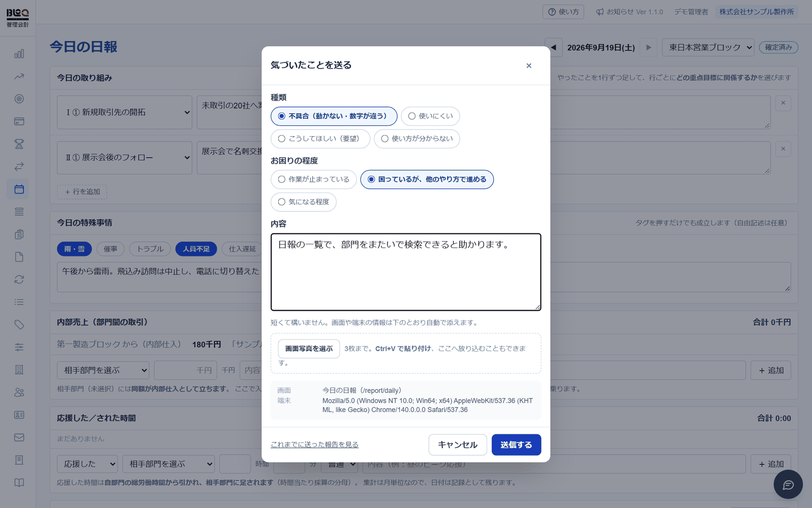Open the 応援した dropdown
Screen dimensions: 812x508
[x=87, y=464]
